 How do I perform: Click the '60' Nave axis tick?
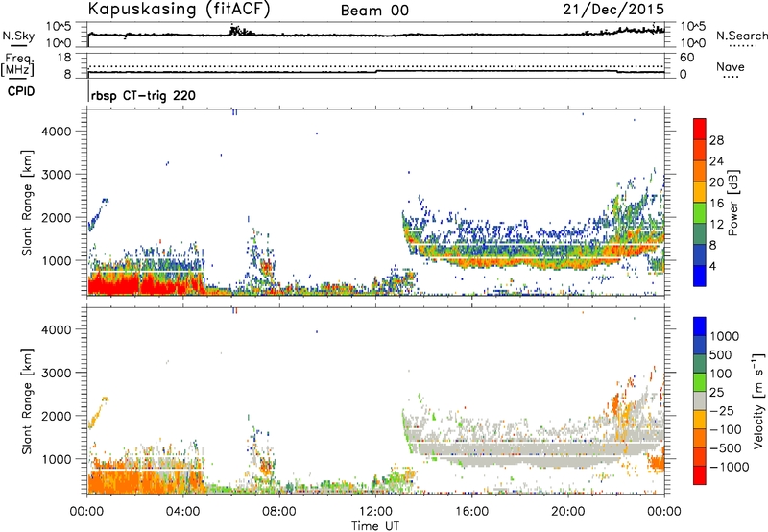[686, 58]
